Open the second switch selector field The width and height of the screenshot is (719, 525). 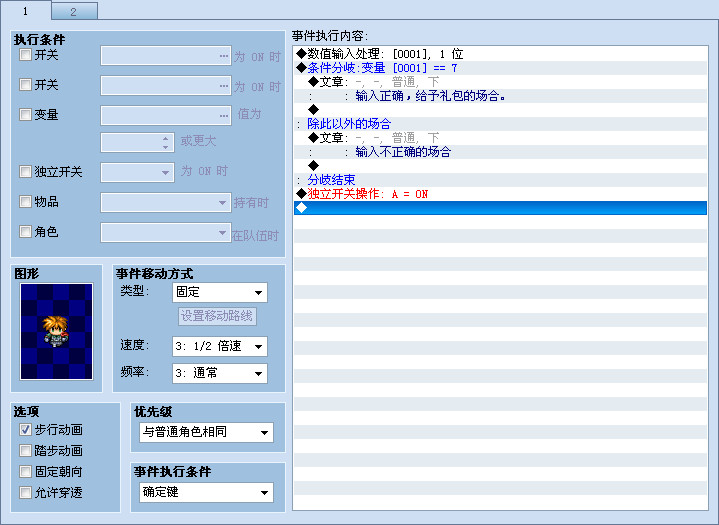tap(166, 86)
